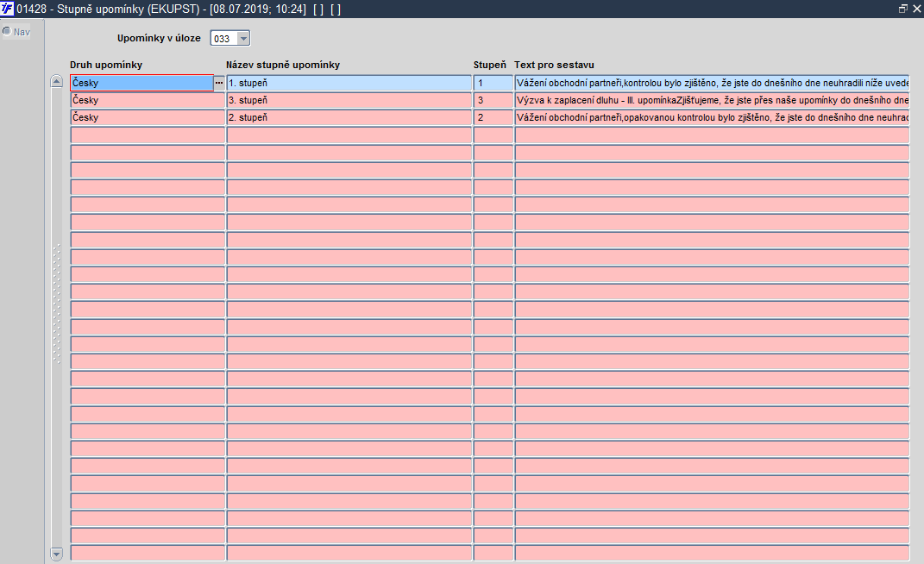The image size is (924, 564).
Task: Open the list-of-values button beside Česky
Action: pyautogui.click(x=219, y=83)
